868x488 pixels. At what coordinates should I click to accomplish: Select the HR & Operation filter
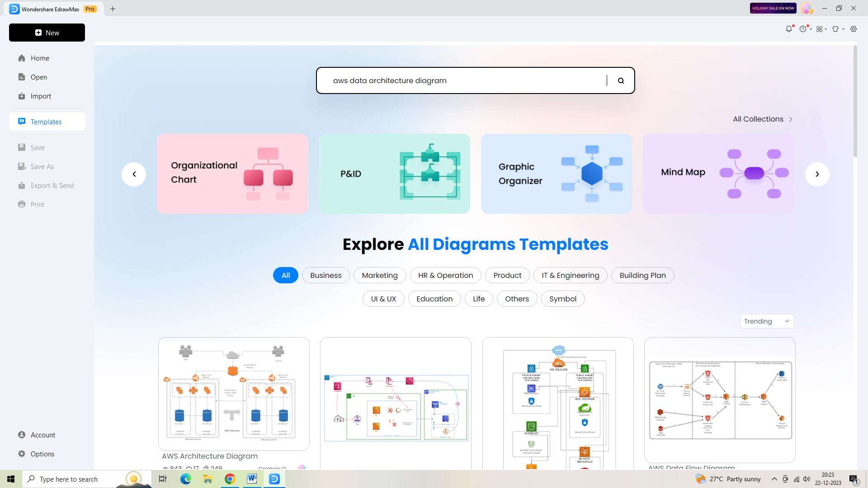point(446,275)
